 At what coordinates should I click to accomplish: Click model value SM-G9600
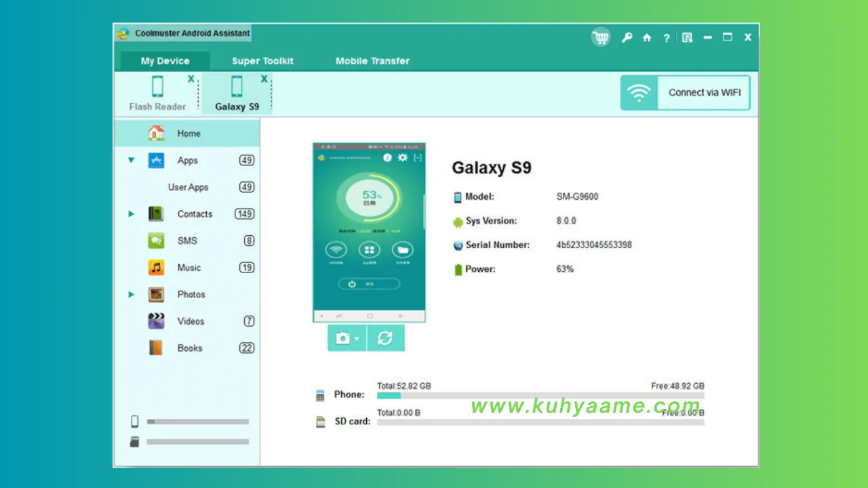(577, 197)
